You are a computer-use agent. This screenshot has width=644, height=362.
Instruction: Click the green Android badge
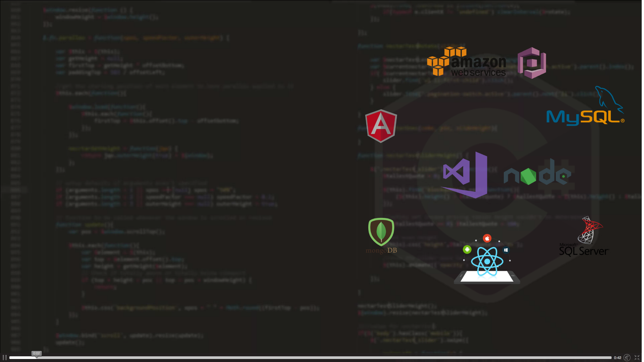click(x=467, y=249)
